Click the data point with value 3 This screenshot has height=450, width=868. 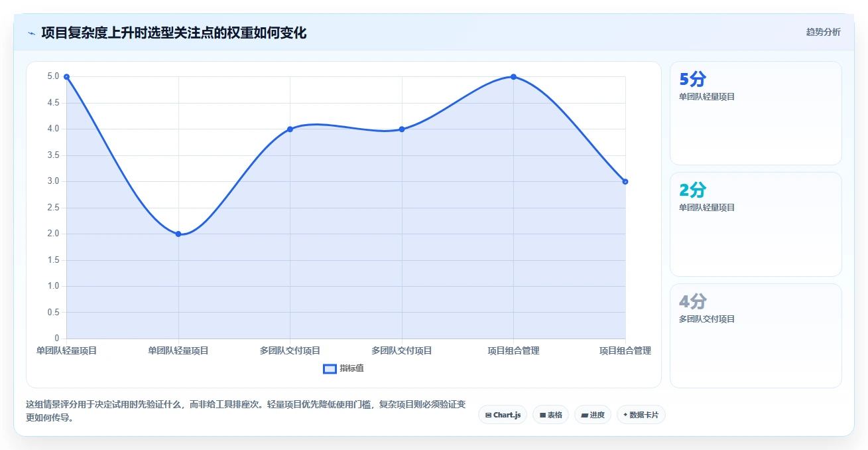coord(625,181)
